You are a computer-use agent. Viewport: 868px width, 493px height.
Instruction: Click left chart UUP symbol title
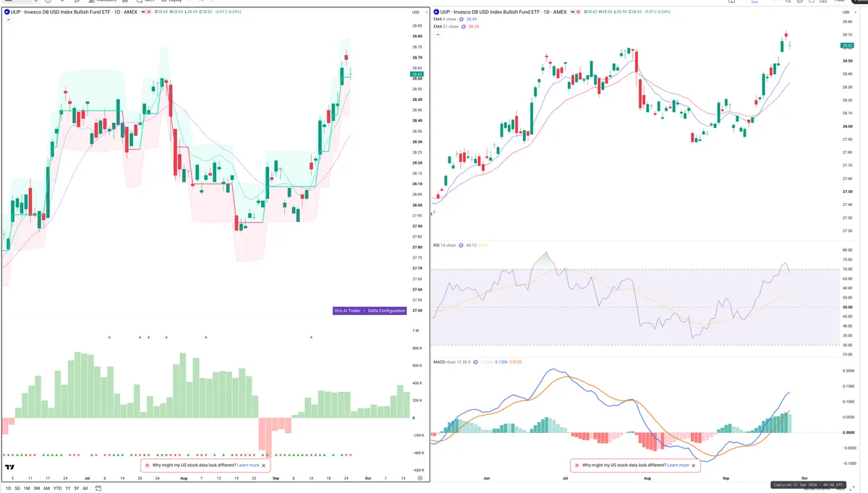pyautogui.click(x=74, y=12)
